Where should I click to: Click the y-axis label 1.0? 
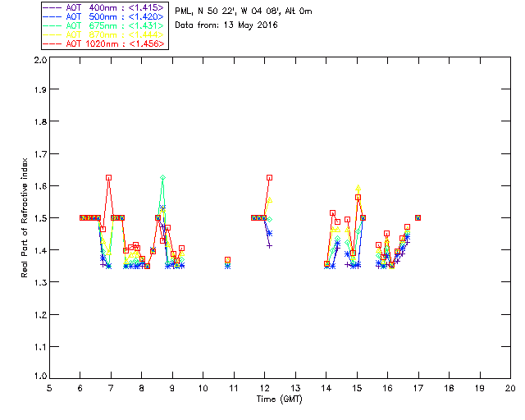click(x=40, y=376)
